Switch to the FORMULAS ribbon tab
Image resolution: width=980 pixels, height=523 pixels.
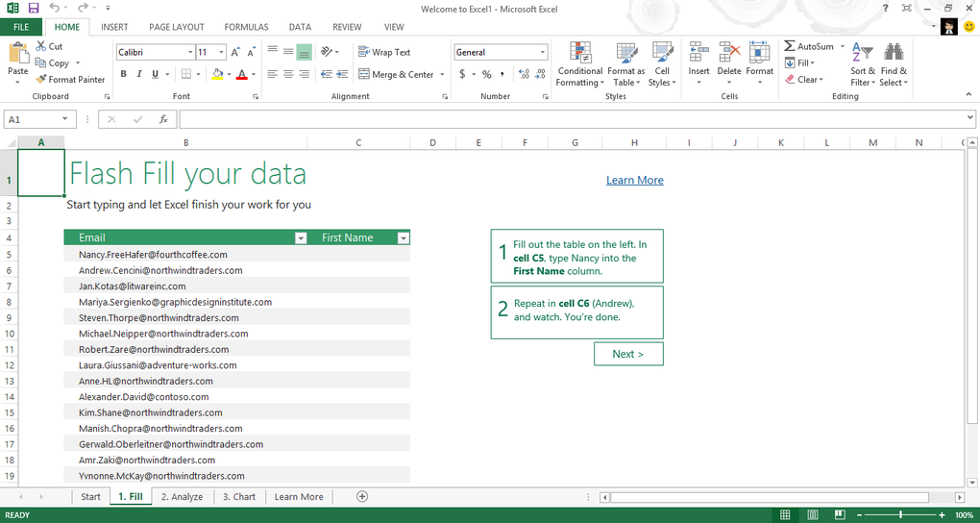point(247,27)
